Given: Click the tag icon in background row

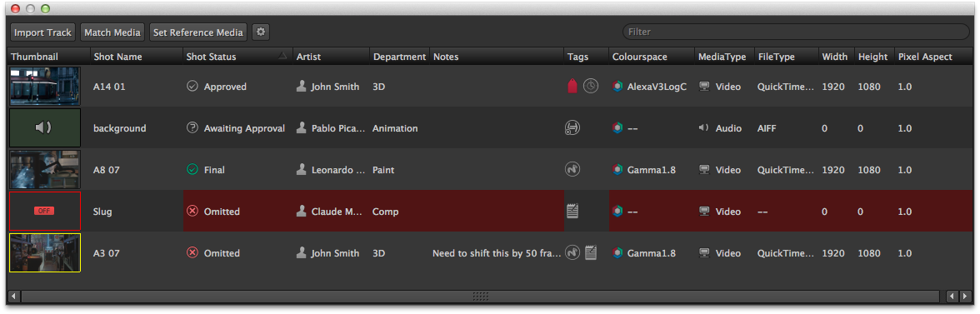Looking at the screenshot, I should [x=572, y=128].
